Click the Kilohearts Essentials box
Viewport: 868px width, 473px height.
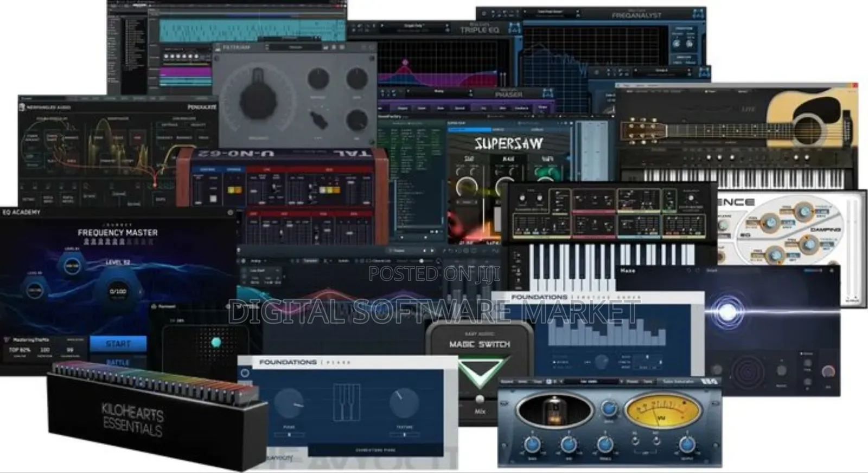point(157,416)
